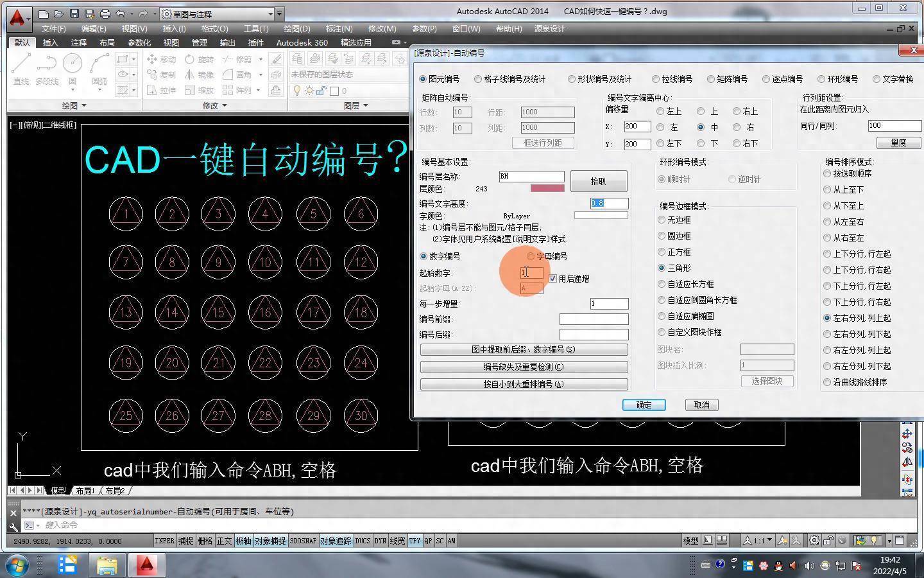Click the pink 层颜色 color swatch
Viewport: 924px width, 578px height.
pos(547,189)
